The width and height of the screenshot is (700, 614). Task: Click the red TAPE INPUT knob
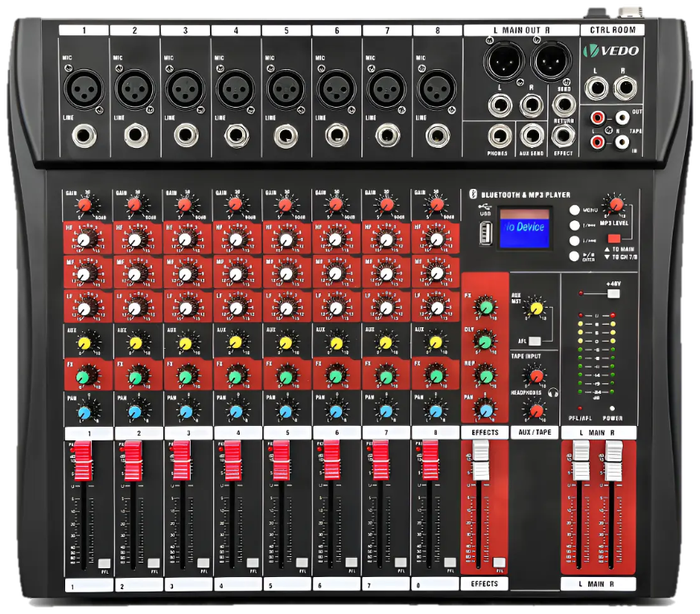coord(536,374)
